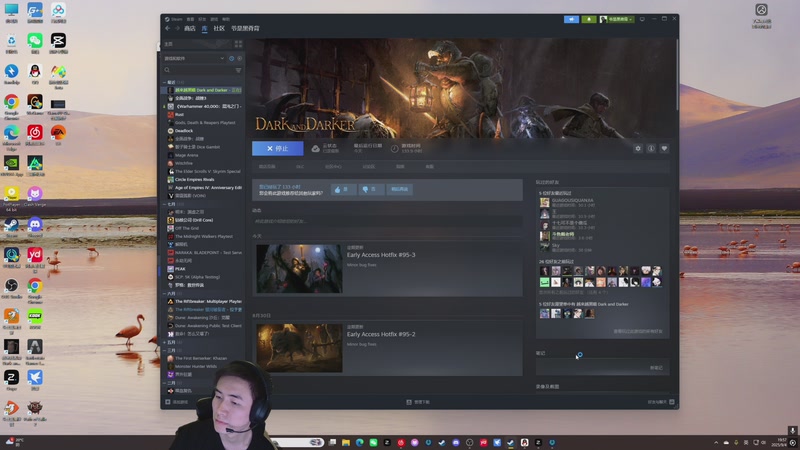Click the ready-to-play filter icon
This screenshot has height=450, width=800.
click(x=239, y=59)
